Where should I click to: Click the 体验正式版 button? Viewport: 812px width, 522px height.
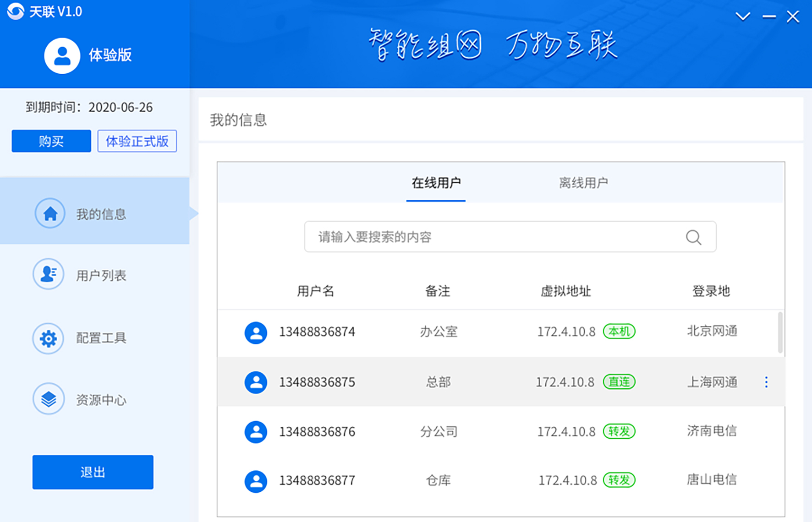click(137, 141)
